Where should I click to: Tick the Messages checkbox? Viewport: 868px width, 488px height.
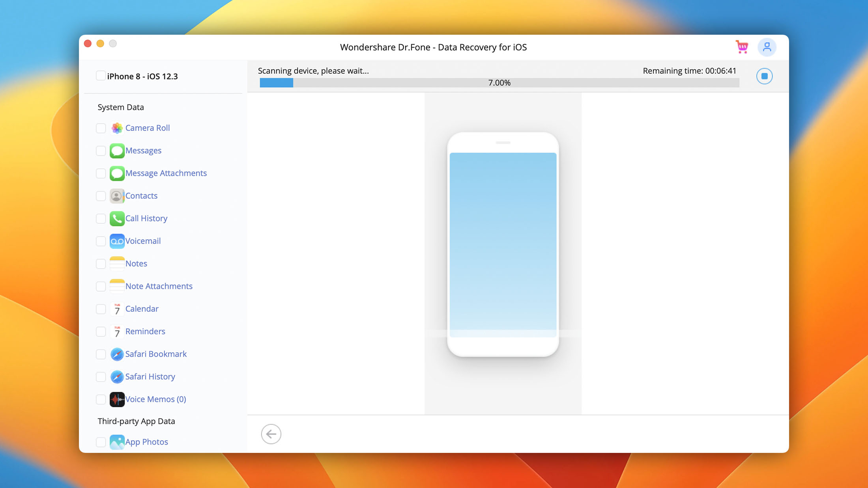tap(101, 151)
